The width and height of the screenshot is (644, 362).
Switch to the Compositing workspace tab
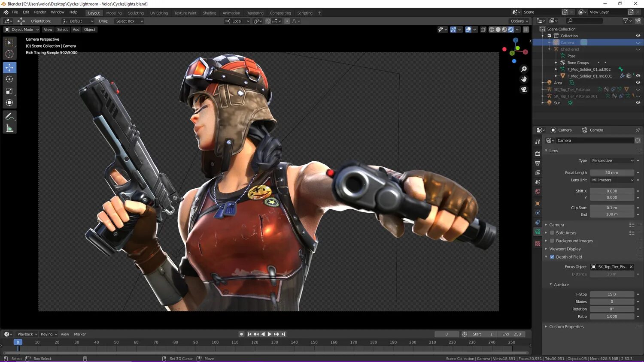(280, 13)
